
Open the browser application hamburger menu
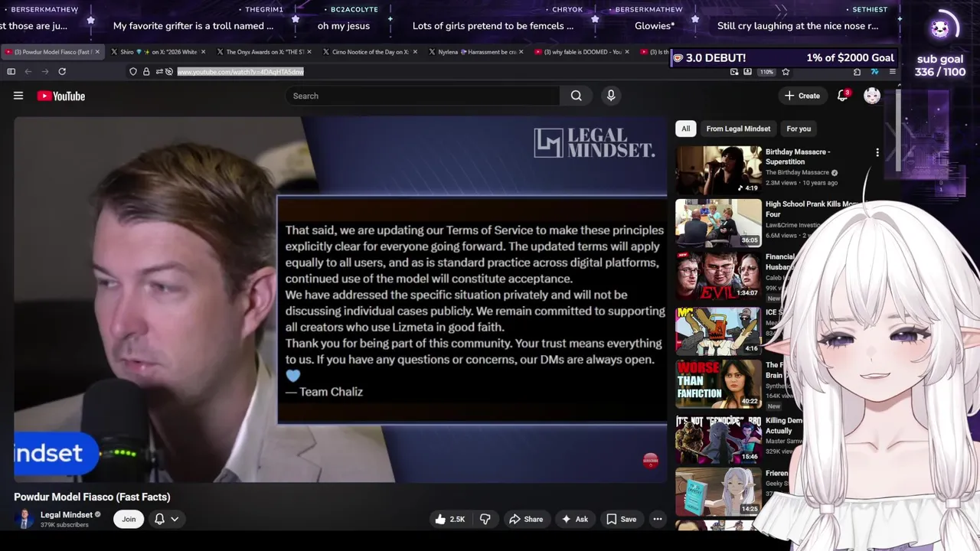pos(892,72)
